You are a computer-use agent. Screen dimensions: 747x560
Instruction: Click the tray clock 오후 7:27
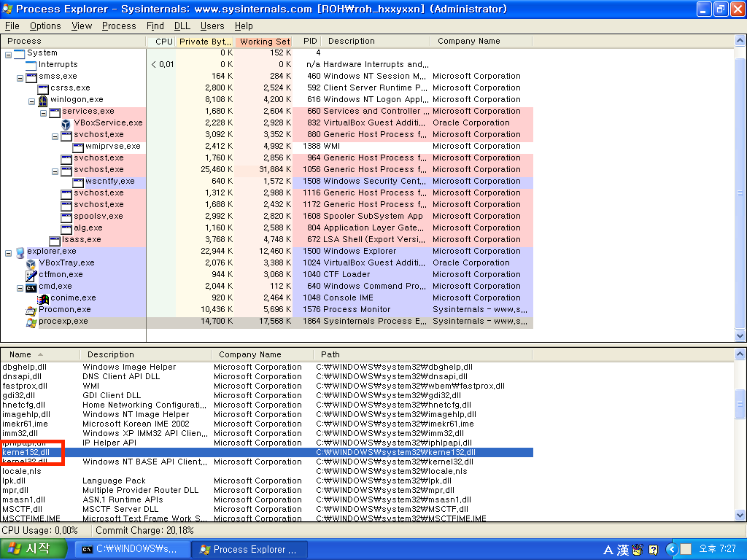(x=717, y=549)
